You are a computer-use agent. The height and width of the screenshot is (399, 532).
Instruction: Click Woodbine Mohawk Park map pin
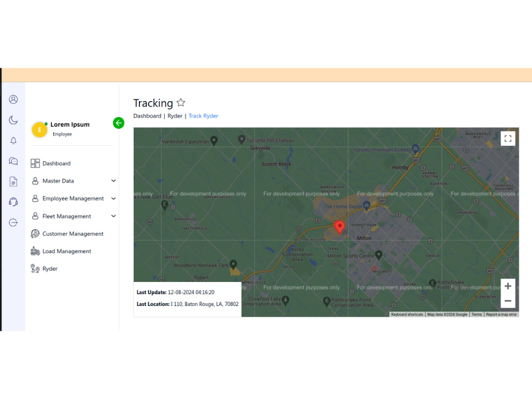tap(233, 264)
